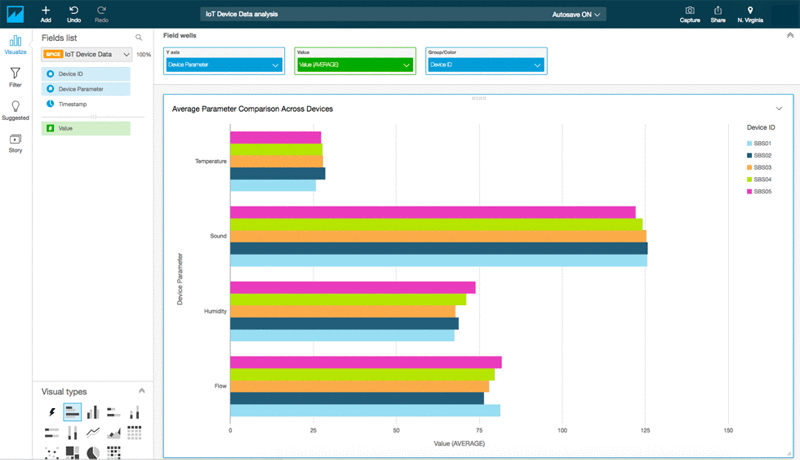Screen dimensions: 800x460
Task: Click the light blue Flow bar
Action: click(x=365, y=411)
